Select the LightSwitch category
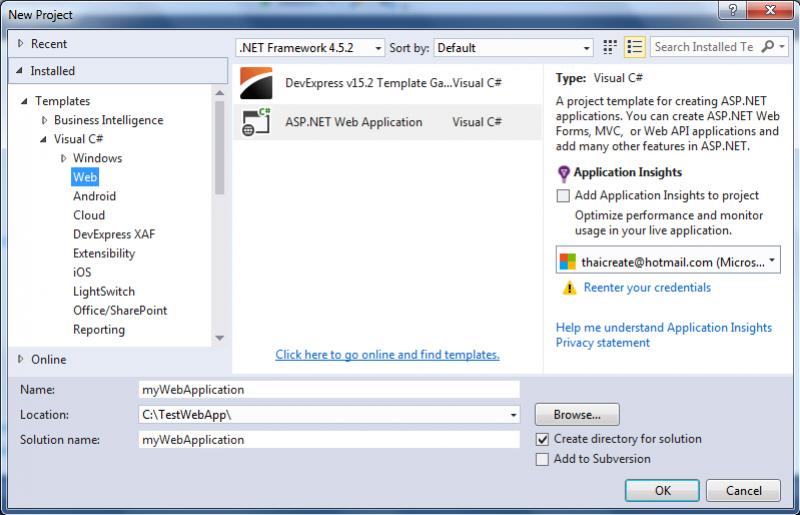Screen dimensions: 800x515 (104, 291)
